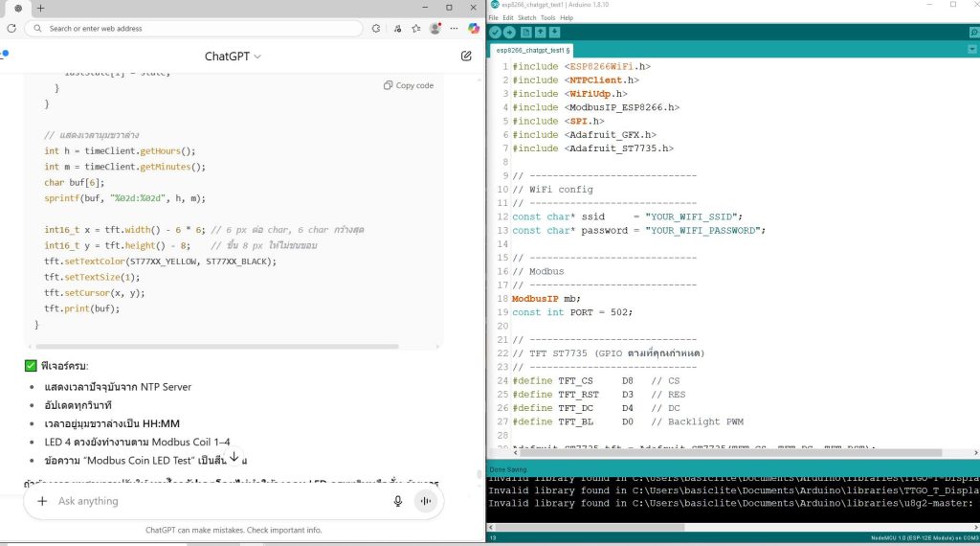Click the browser profile avatar icon
Viewport: 980px width, 546px height.
(435, 28)
